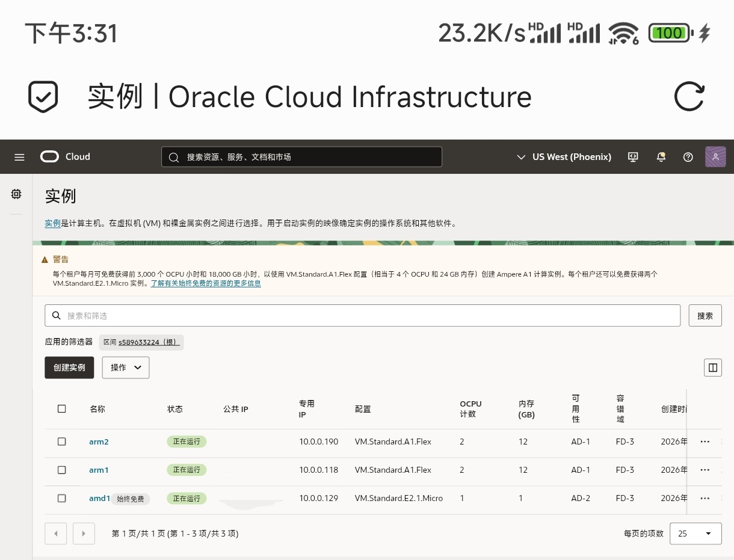
Task: Open the help question mark menu
Action: coord(688,157)
